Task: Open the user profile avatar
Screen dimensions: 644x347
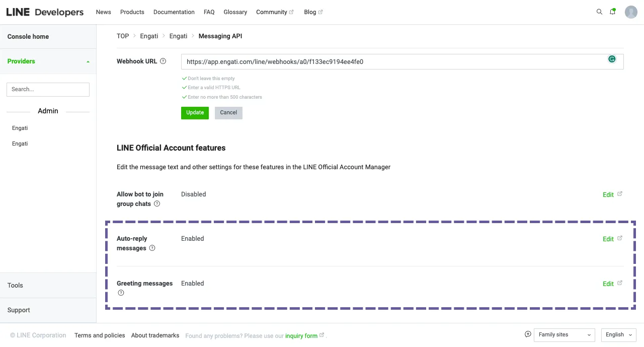Action: pyautogui.click(x=631, y=12)
